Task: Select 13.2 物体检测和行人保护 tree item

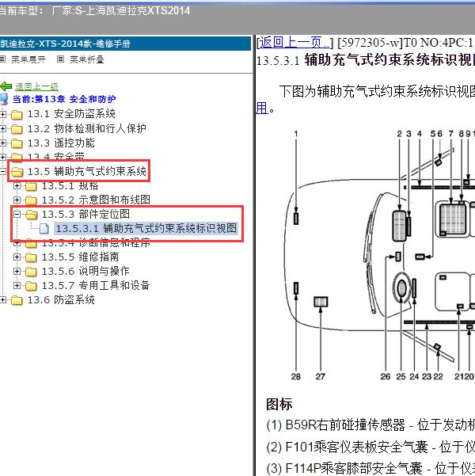Action: [87, 129]
